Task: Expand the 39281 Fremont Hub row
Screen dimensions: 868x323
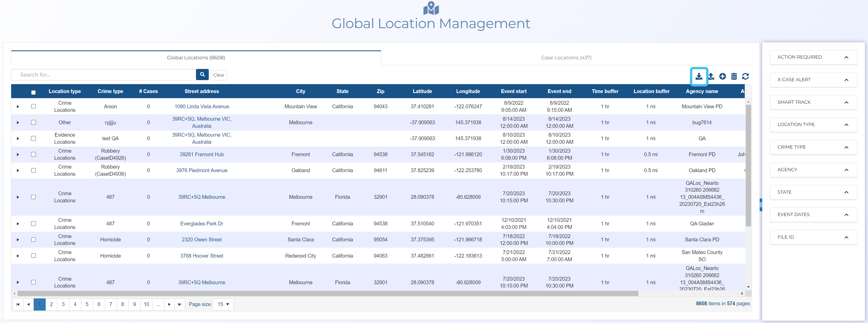Action: (x=18, y=155)
